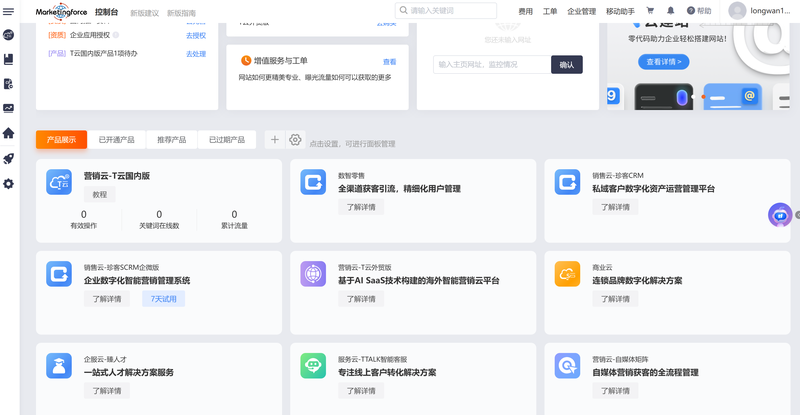This screenshot has height=415, width=800.
Task: Click the user avatar icon
Action: 737,11
